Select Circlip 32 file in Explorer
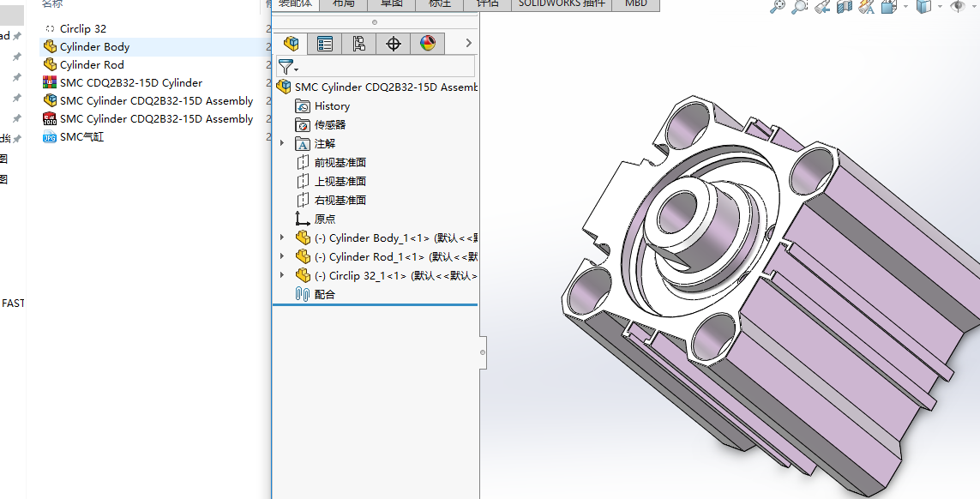Image resolution: width=980 pixels, height=499 pixels. point(82,28)
